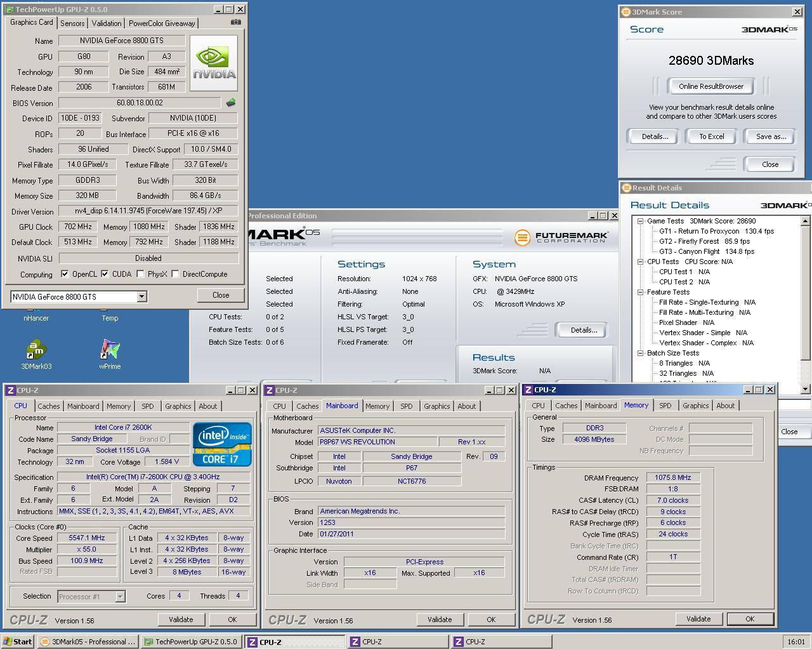Select GT1 - Return To Proxycon result row

(716, 231)
